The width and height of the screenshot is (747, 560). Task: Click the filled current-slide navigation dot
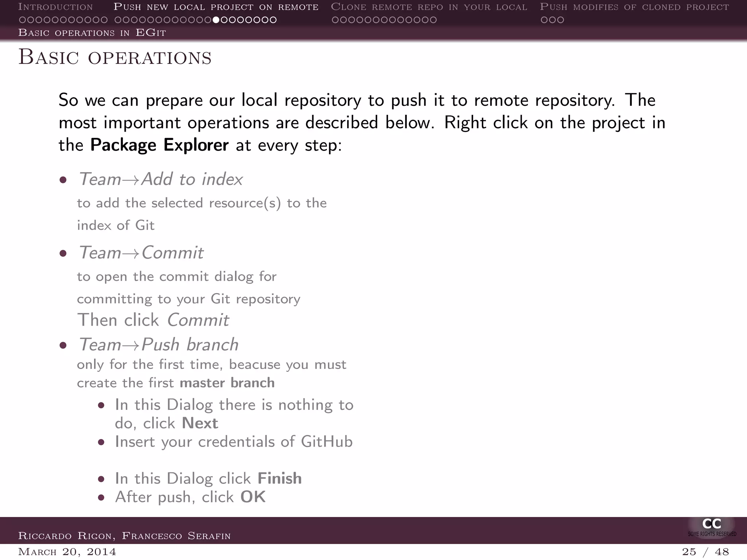point(216,20)
